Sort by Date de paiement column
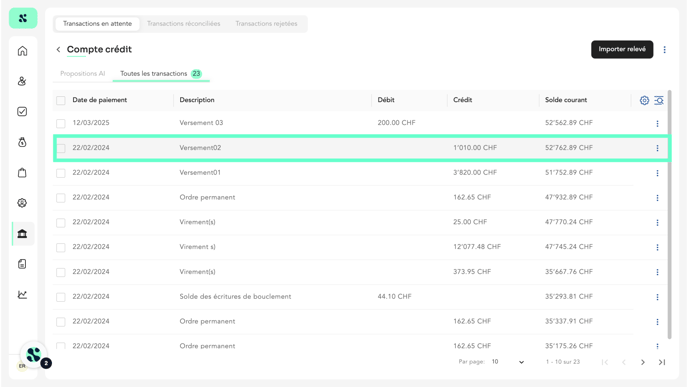 coord(100,100)
